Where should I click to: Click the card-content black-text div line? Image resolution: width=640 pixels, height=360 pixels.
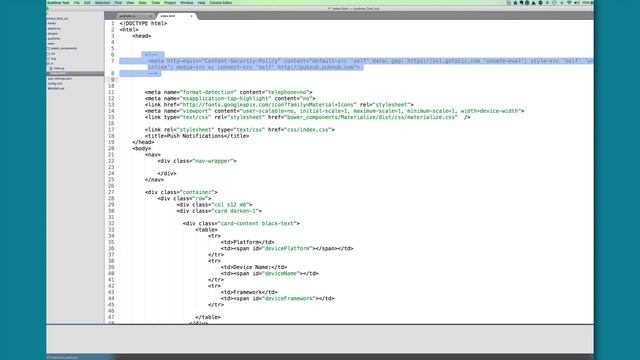point(241,223)
